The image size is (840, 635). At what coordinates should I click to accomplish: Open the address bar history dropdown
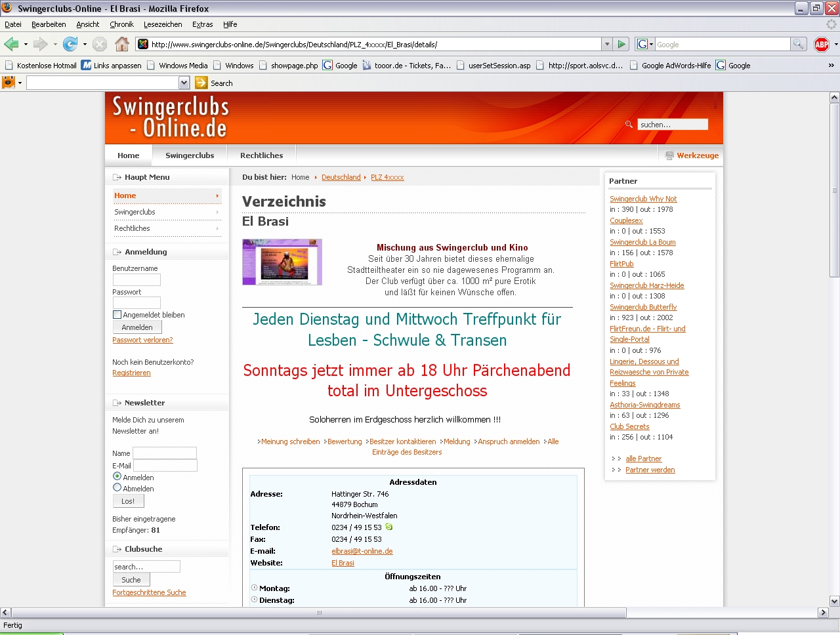[x=607, y=44]
